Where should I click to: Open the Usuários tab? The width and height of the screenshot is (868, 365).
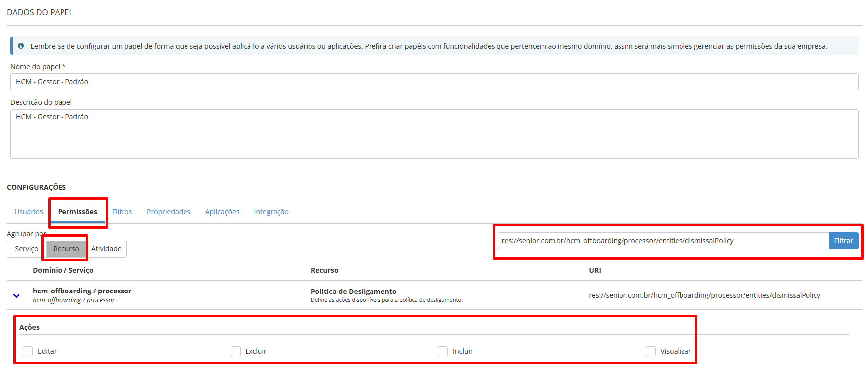click(x=29, y=212)
